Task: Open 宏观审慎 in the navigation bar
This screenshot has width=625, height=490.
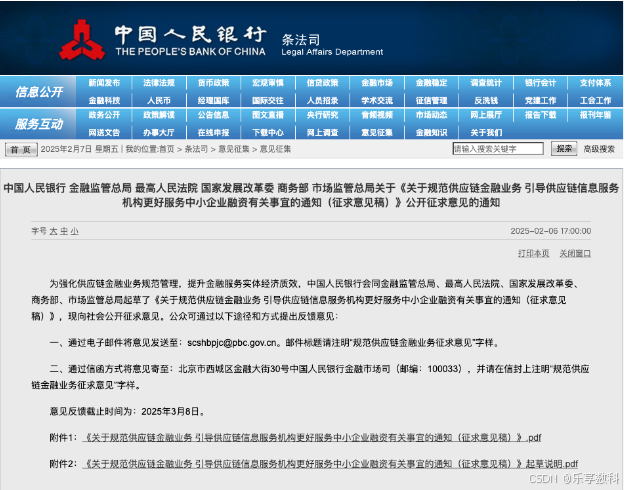Action: [x=268, y=83]
